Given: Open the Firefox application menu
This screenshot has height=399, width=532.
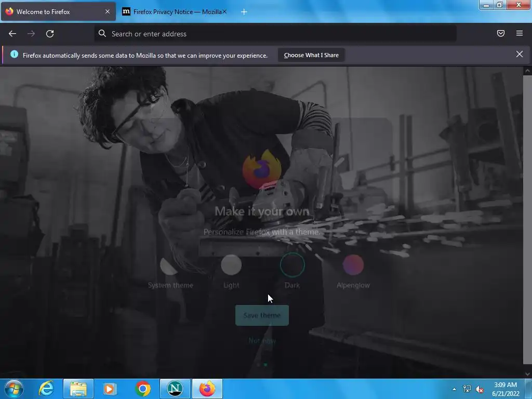Looking at the screenshot, I should [x=519, y=33].
